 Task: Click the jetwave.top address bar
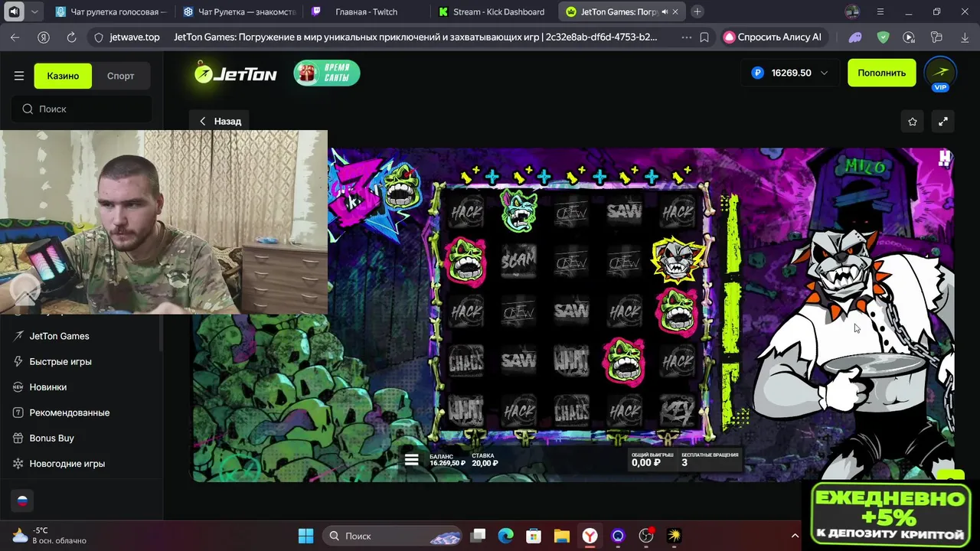tap(134, 37)
